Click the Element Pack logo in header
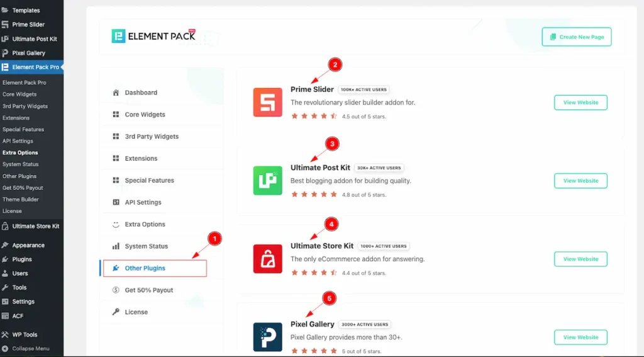This screenshot has height=357, width=644. click(153, 37)
